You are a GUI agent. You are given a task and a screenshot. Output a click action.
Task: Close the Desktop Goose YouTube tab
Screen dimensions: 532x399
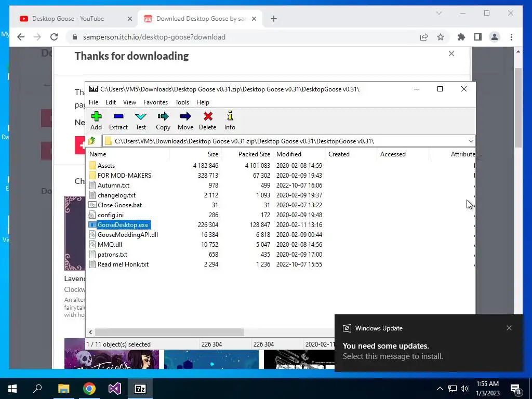coord(129,19)
